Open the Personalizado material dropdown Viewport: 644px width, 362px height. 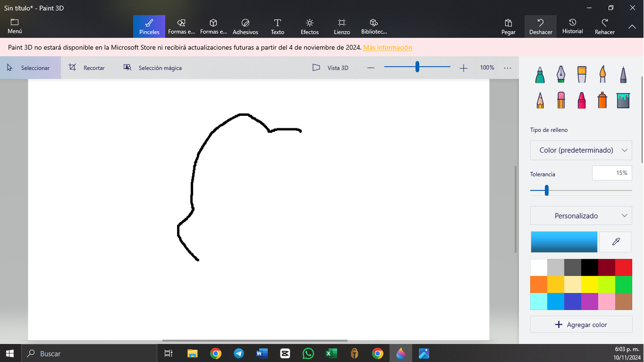(x=581, y=215)
